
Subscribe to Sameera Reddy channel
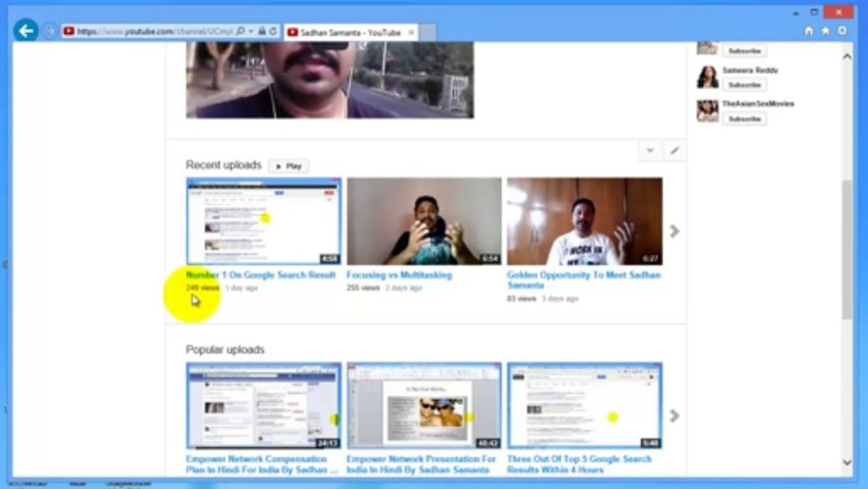744,85
